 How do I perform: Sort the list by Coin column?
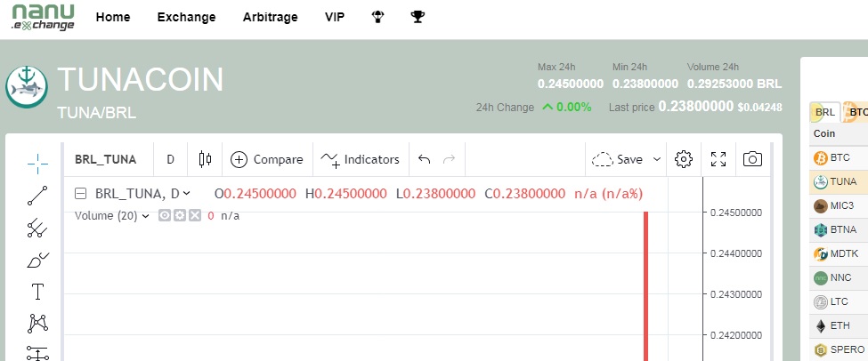824,133
